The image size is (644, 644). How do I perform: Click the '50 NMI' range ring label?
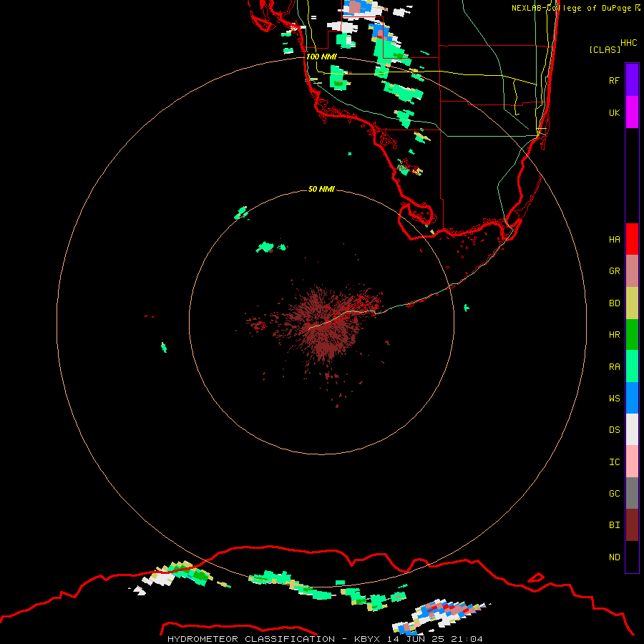click(321, 189)
